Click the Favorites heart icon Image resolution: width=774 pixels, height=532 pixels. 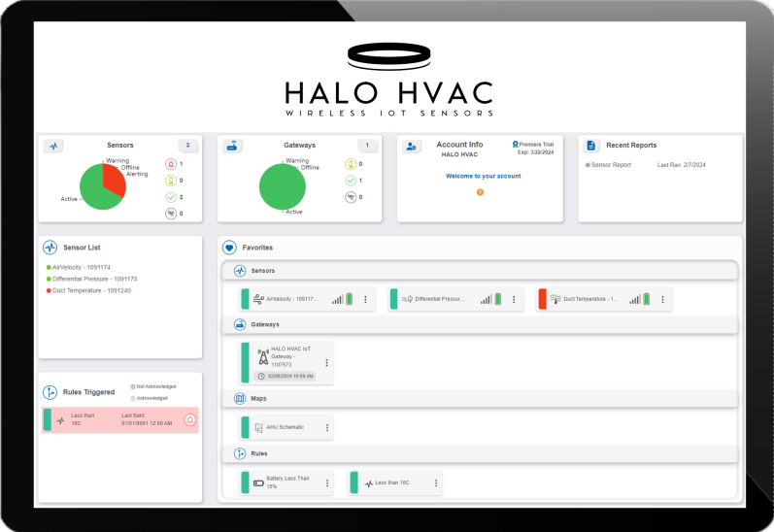pyautogui.click(x=229, y=248)
